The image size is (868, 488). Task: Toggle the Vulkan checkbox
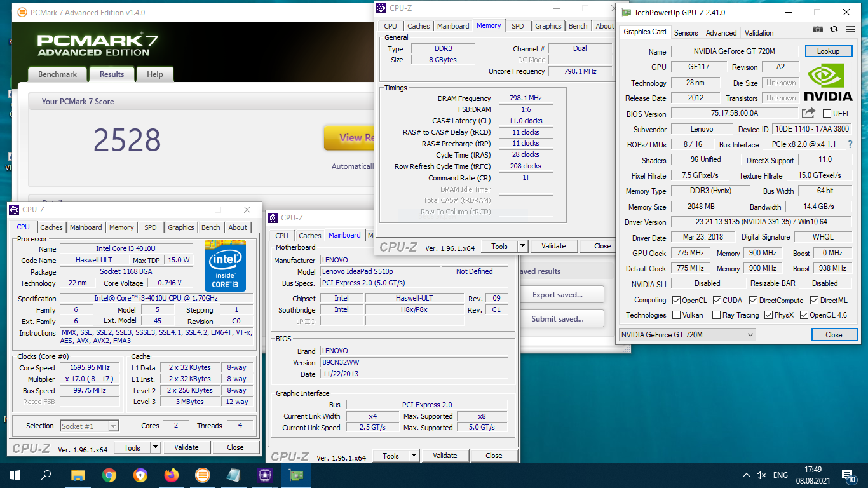click(x=677, y=315)
